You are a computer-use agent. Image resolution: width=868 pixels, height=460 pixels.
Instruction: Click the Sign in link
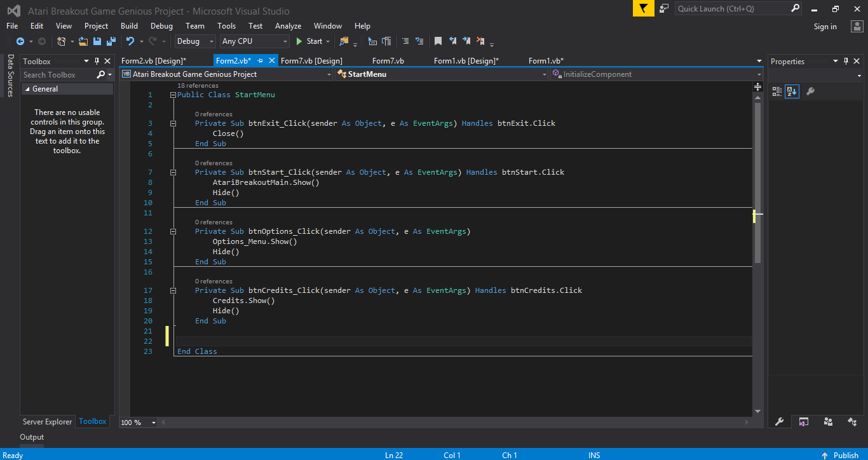point(825,27)
